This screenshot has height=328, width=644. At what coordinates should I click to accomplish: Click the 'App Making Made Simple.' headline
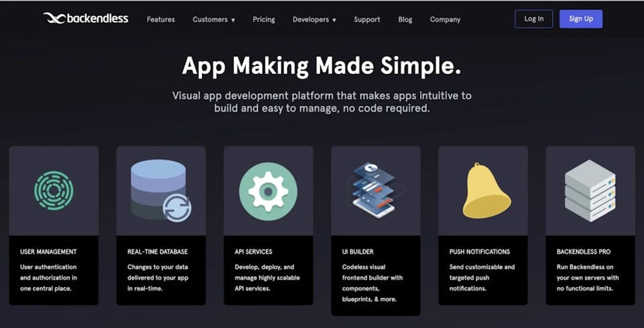click(x=322, y=66)
